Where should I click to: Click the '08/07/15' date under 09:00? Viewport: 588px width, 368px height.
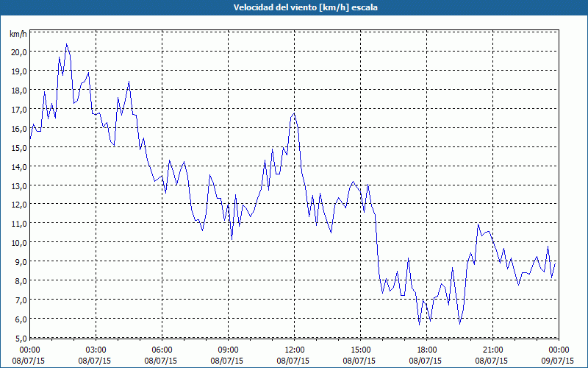(x=226, y=361)
